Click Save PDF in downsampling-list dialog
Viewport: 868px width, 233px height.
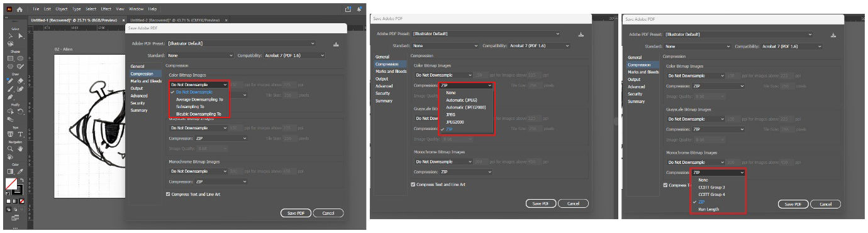[x=296, y=214]
